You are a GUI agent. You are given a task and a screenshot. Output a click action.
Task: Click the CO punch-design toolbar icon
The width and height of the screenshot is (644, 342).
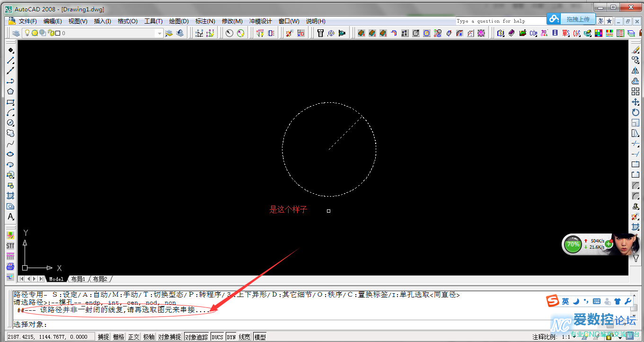coord(533,33)
